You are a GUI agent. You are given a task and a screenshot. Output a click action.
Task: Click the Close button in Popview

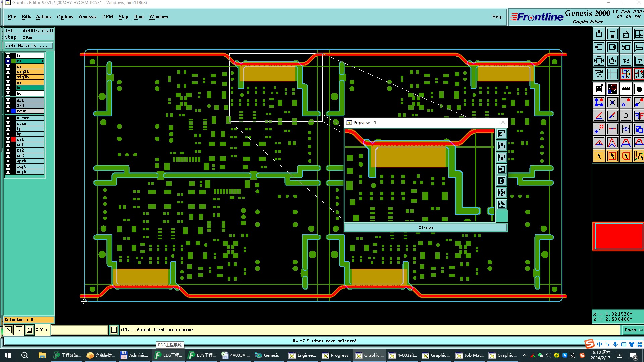425,227
